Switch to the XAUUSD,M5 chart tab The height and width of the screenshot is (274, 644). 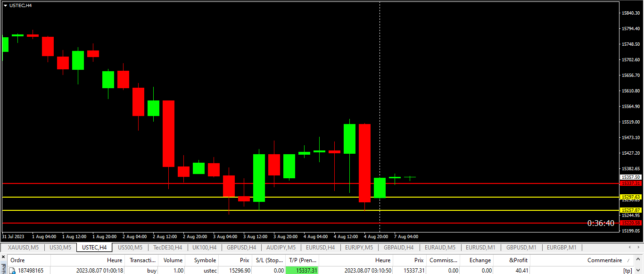23,247
